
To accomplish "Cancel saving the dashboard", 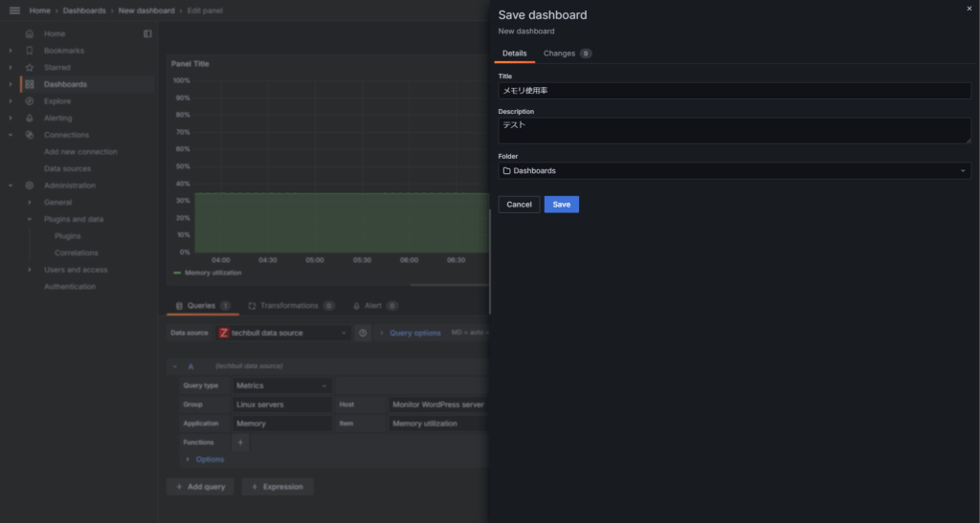I will (519, 205).
